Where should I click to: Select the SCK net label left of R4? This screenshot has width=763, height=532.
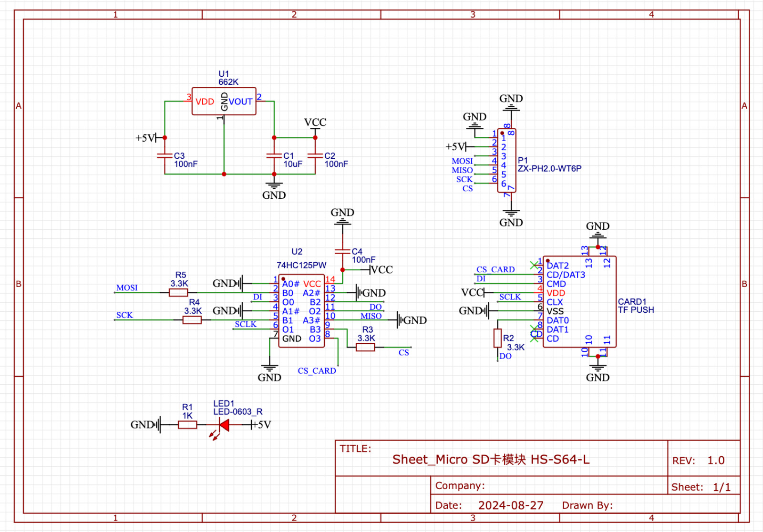click(124, 315)
